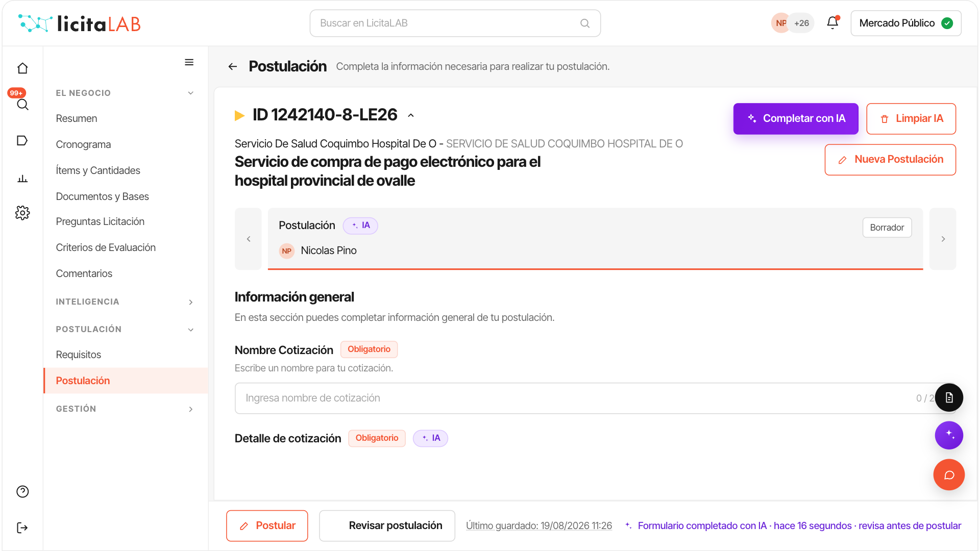Viewport: 980px width, 551px height.
Task: Open the bar chart analytics icon
Action: (22, 178)
